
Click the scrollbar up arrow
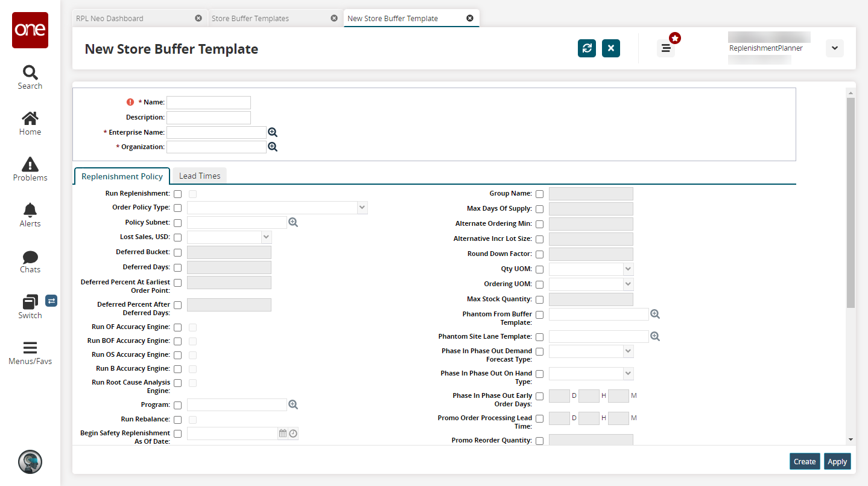click(x=851, y=93)
